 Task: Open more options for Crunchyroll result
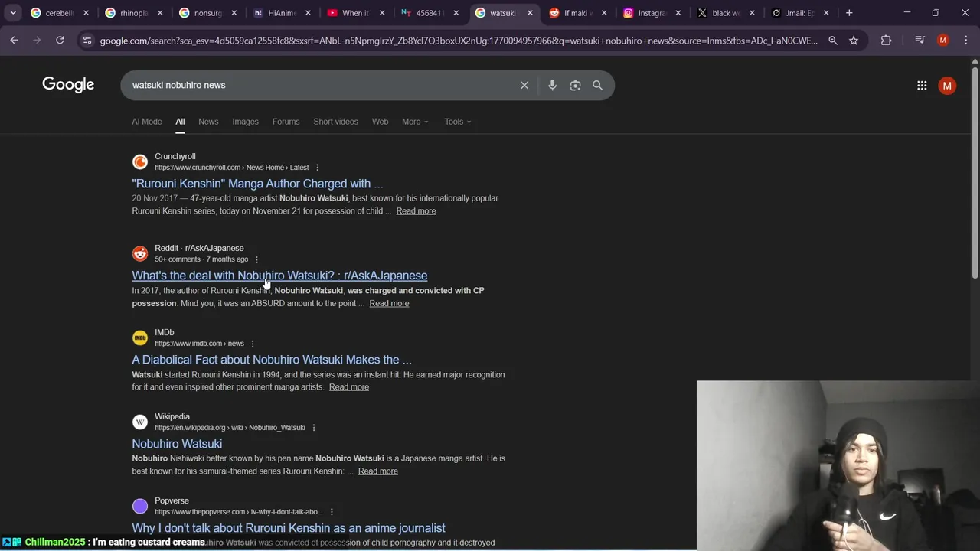(x=317, y=168)
